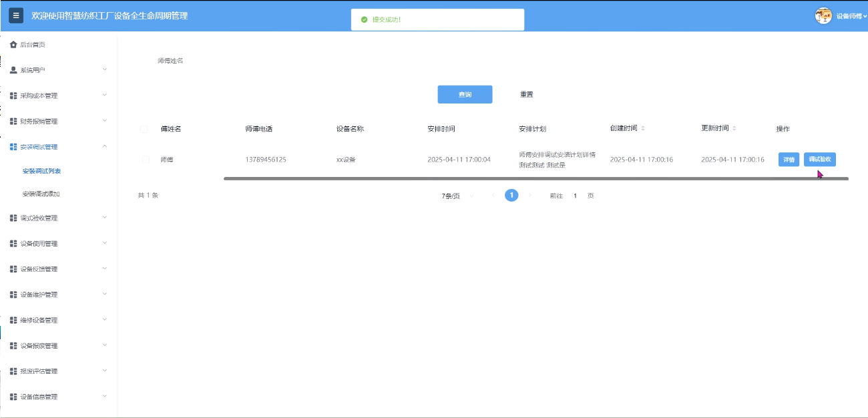This screenshot has height=418, width=868.
Task: Expand 维修设备管理 using its chevron
Action: point(105,319)
